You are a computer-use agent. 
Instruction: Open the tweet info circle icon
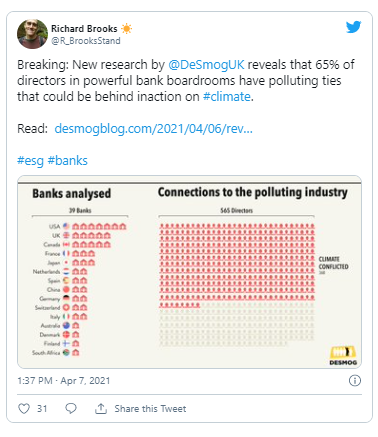pyautogui.click(x=355, y=380)
